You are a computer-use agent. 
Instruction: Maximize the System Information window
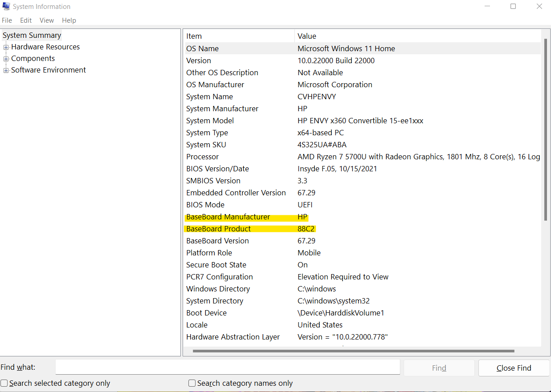pos(513,7)
